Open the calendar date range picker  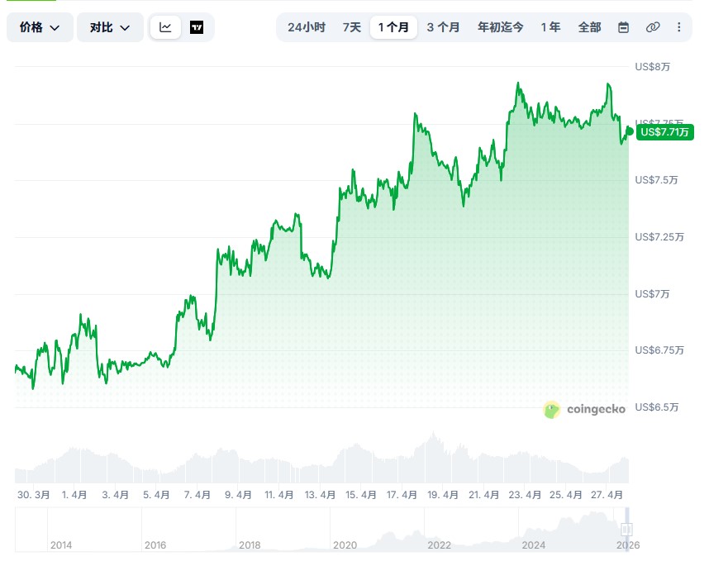[x=624, y=27]
